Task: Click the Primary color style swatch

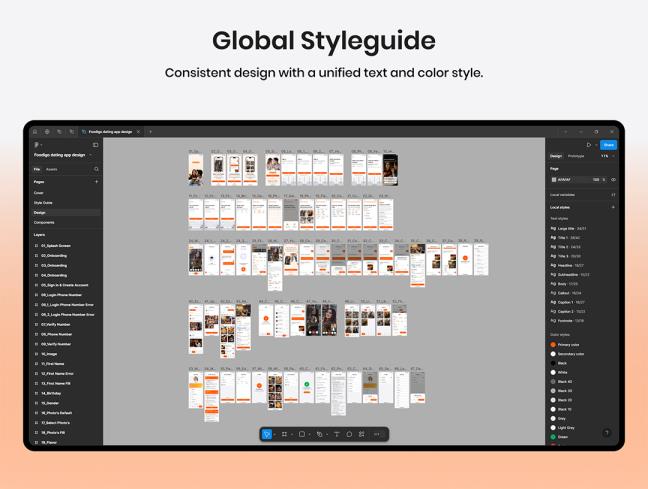Action: click(x=553, y=344)
